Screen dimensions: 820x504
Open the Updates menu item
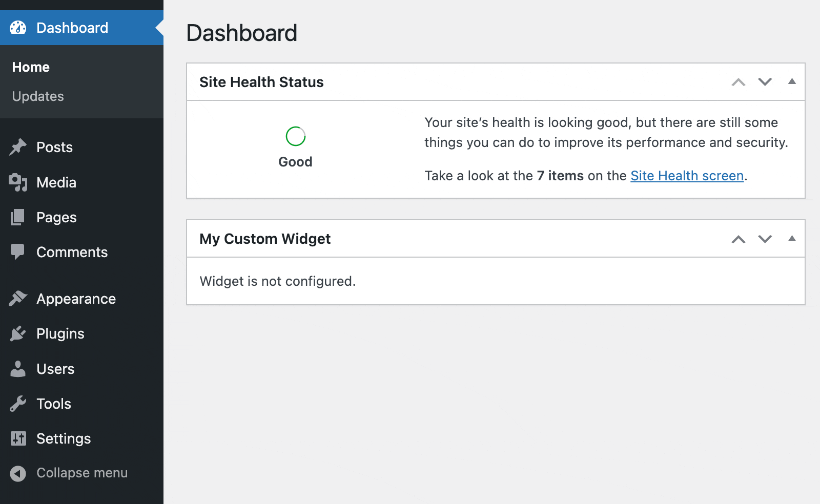point(37,96)
